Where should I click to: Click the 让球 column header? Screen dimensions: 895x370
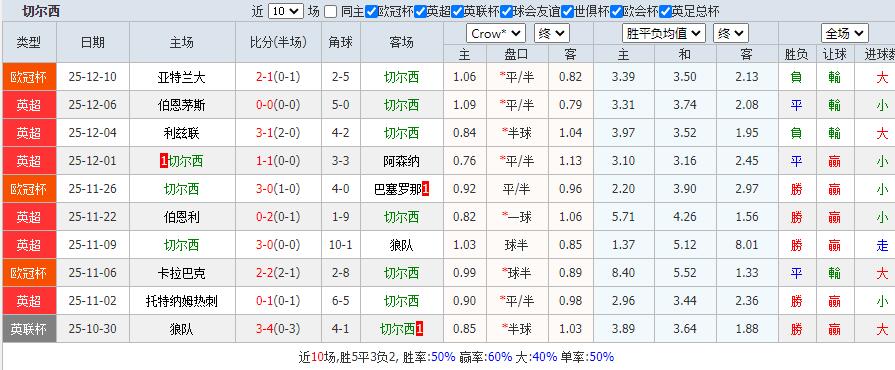834,54
